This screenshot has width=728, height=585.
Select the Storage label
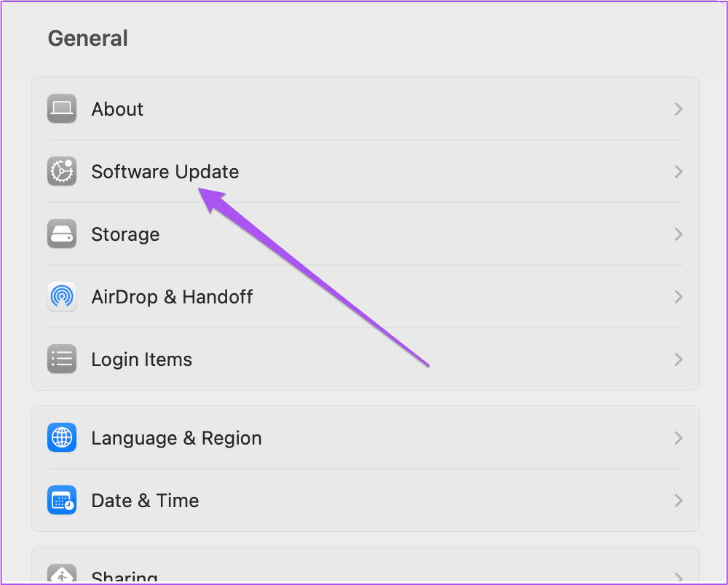pos(125,235)
